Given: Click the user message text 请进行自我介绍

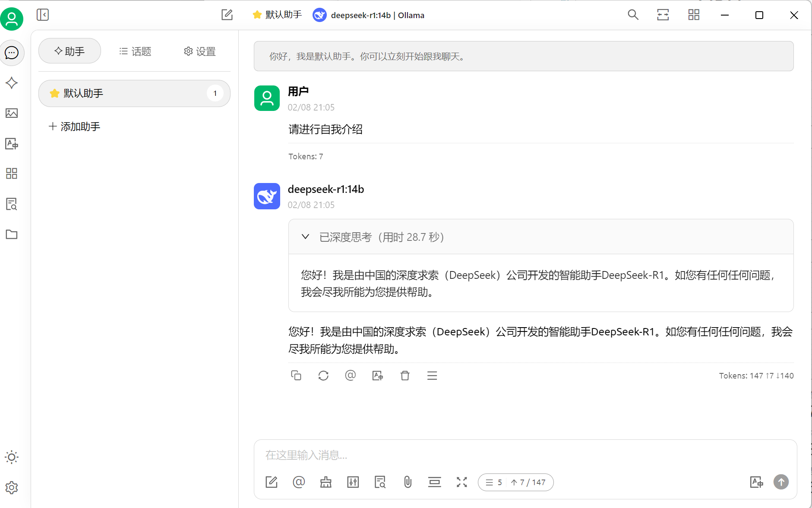Looking at the screenshot, I should 325,129.
